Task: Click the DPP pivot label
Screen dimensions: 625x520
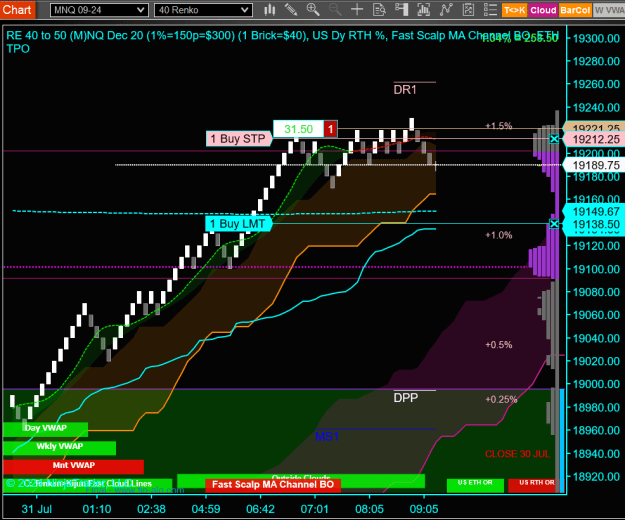Action: 405,398
